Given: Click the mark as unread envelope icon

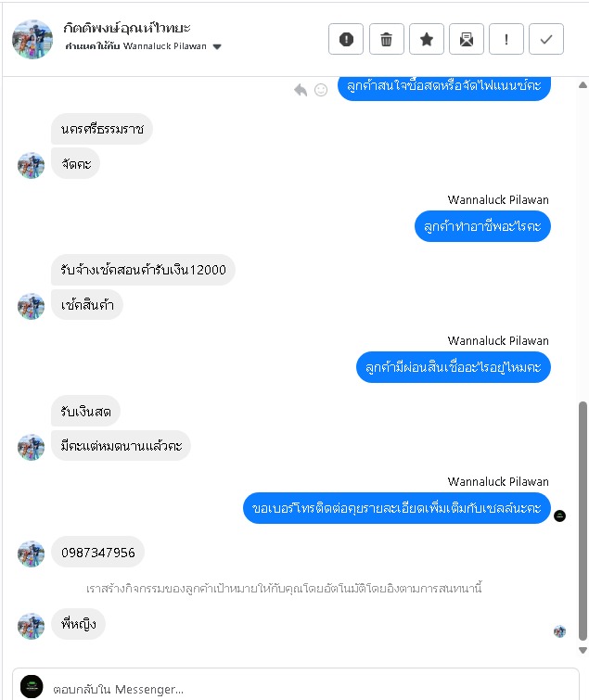Looking at the screenshot, I should tap(467, 39).
